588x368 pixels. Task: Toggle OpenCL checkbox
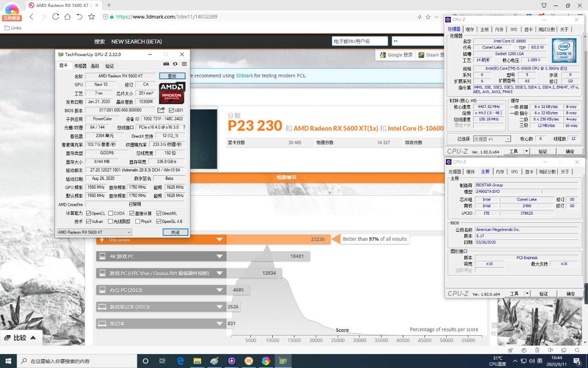(88, 213)
